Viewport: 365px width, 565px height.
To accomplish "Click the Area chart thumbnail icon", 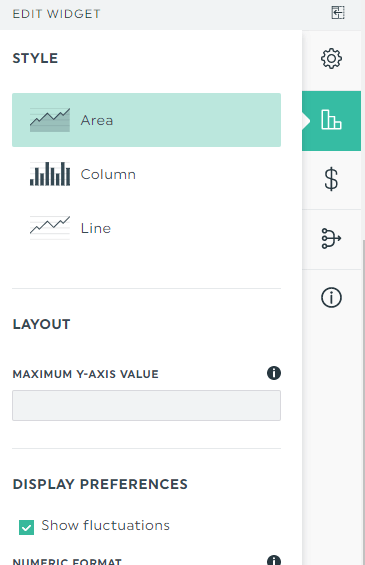I will click(50, 120).
